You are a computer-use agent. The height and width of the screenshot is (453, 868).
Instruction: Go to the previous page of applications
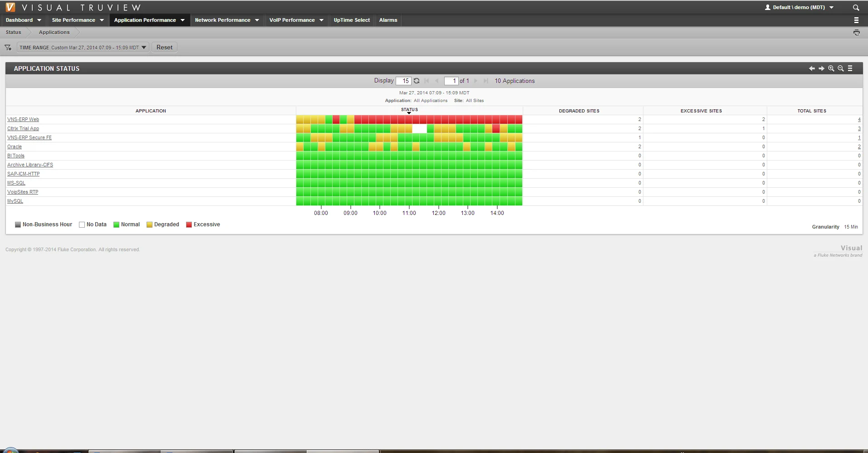click(x=436, y=81)
